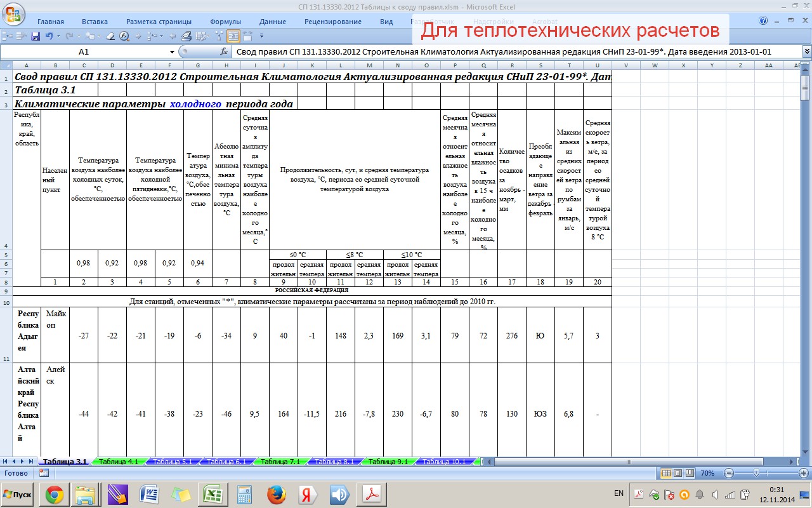This screenshot has width=812, height=508.
Task: Switch to Normal view in status bar
Action: (x=665, y=473)
